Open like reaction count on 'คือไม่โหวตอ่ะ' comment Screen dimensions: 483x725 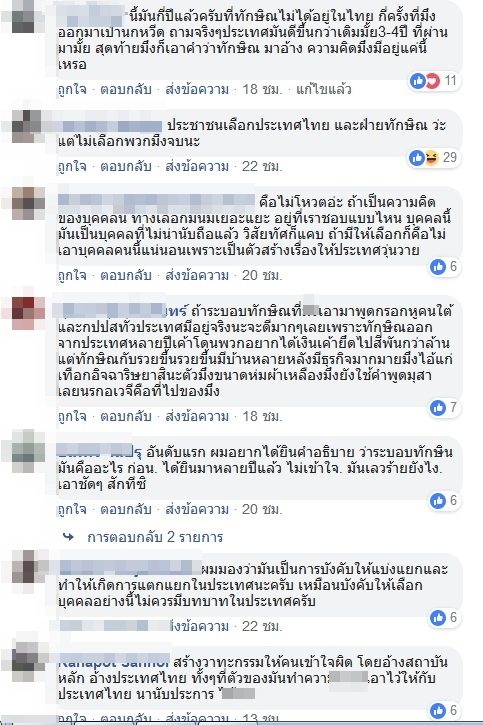[444, 266]
